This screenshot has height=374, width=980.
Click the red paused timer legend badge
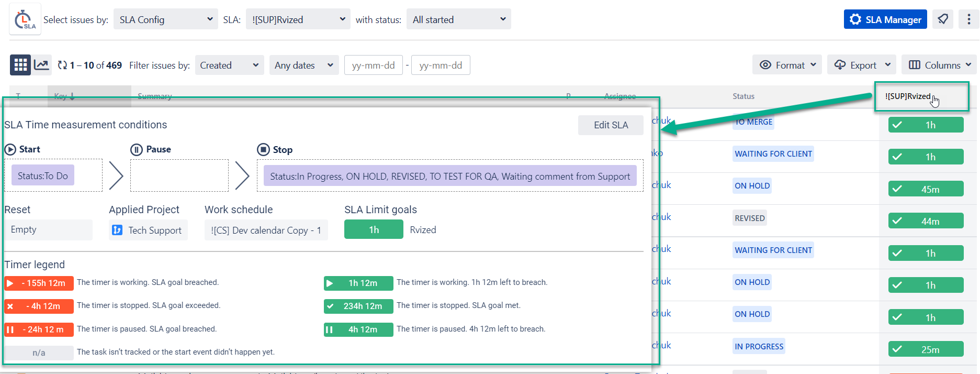[39, 329]
